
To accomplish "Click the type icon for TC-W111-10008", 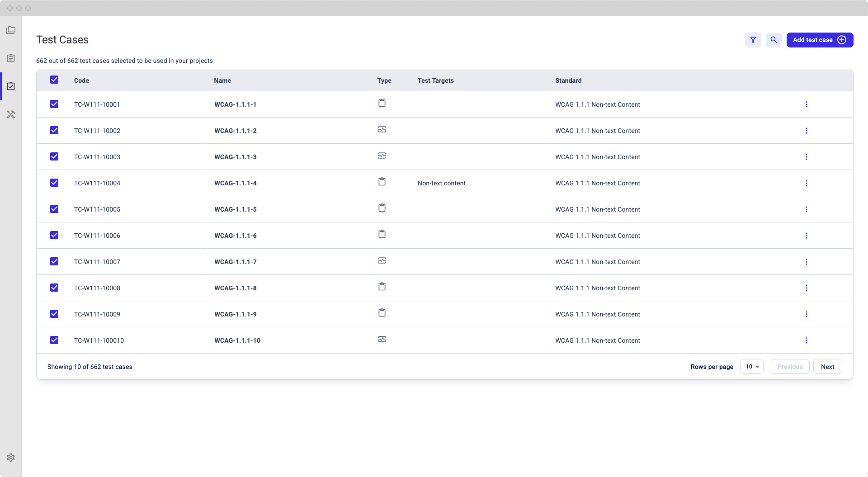I will [382, 287].
